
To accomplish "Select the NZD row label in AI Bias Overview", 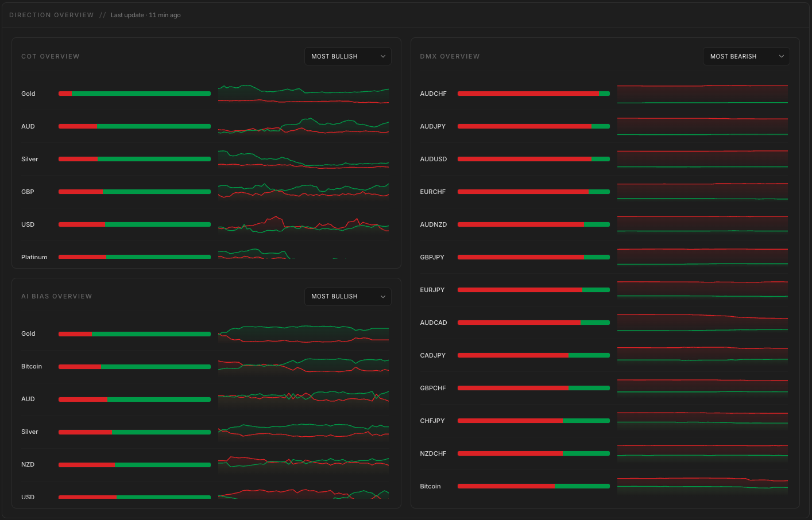I will (28, 464).
